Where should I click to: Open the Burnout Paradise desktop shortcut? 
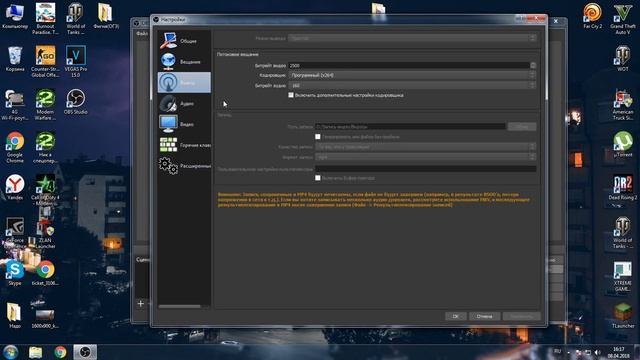click(x=45, y=18)
